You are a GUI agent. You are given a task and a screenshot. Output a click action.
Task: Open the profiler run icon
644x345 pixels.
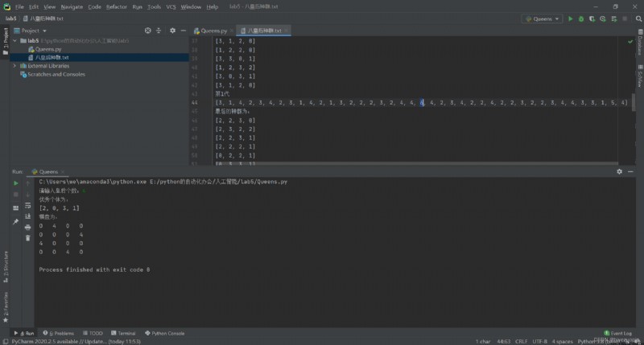(603, 18)
